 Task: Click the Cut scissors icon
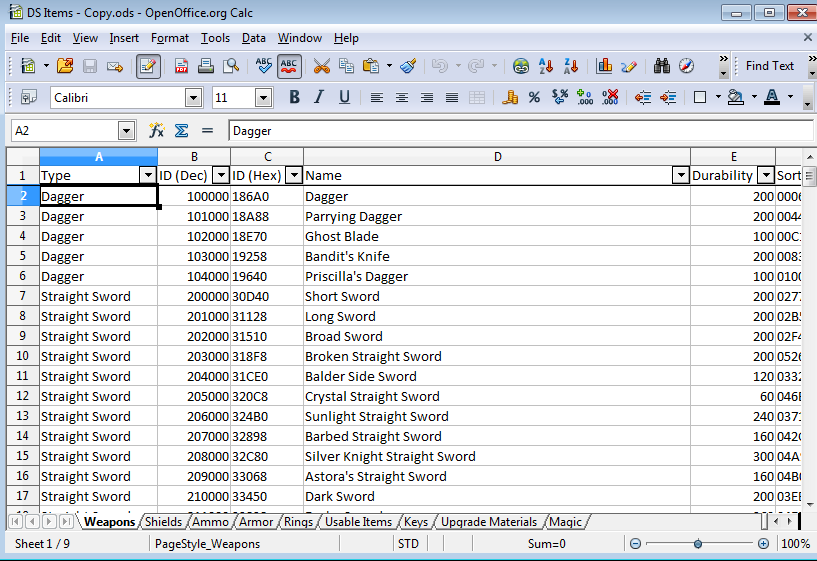click(321, 66)
